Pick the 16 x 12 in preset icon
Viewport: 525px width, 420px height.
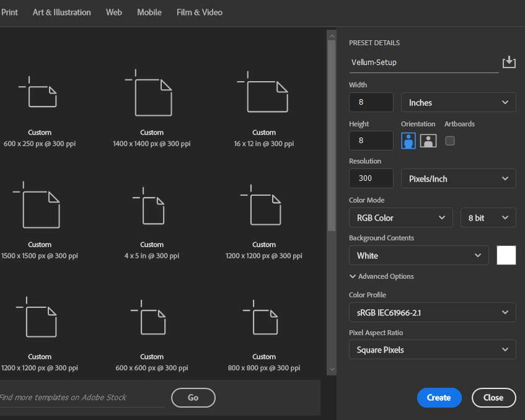(x=267, y=95)
